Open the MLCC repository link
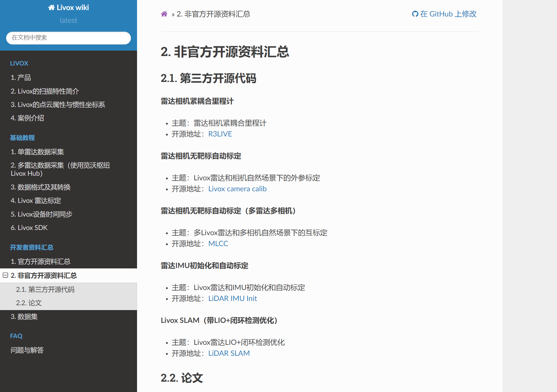This screenshot has width=557, height=392. pos(218,244)
